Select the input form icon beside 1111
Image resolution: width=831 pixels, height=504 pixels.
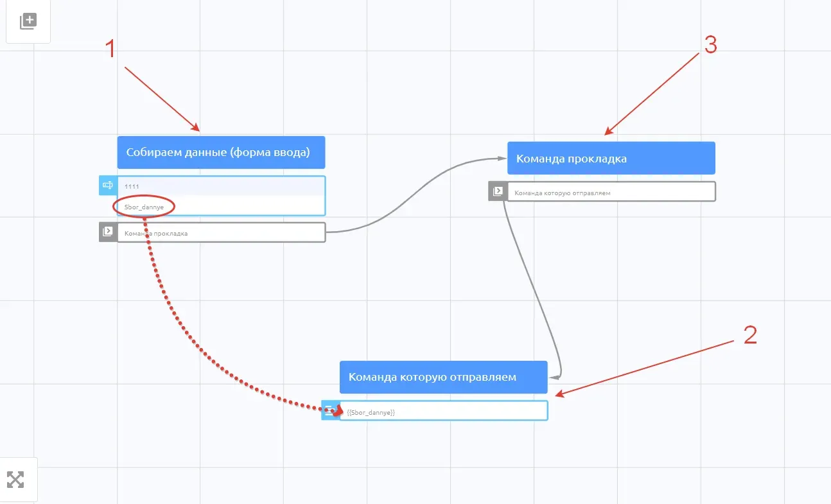108,186
